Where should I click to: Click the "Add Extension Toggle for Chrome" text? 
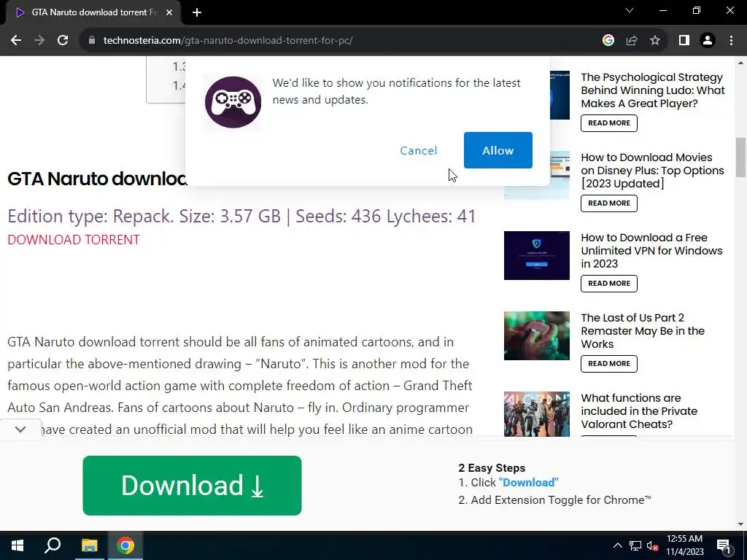tap(561, 500)
